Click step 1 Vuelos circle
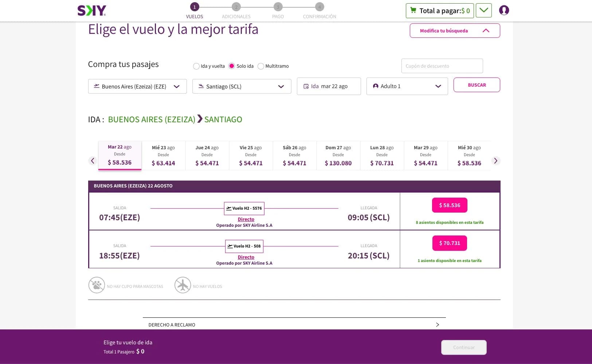 coord(195,7)
